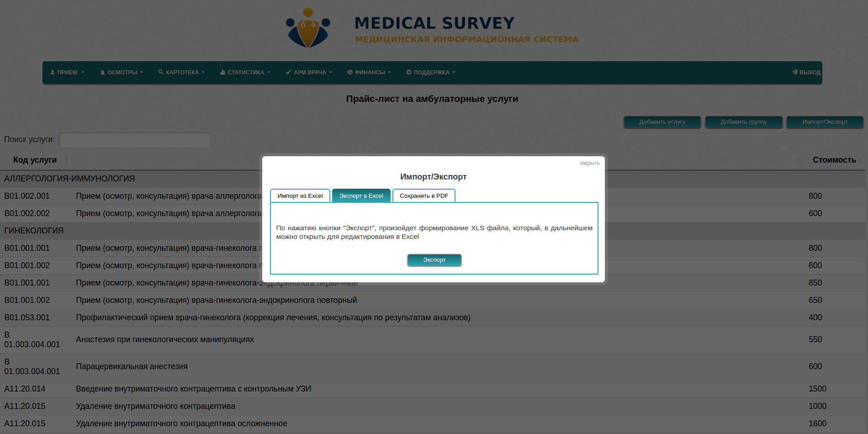This screenshot has width=868, height=434.
Task: Click the coin icon beside ФИНАНСЫ
Action: [350, 72]
